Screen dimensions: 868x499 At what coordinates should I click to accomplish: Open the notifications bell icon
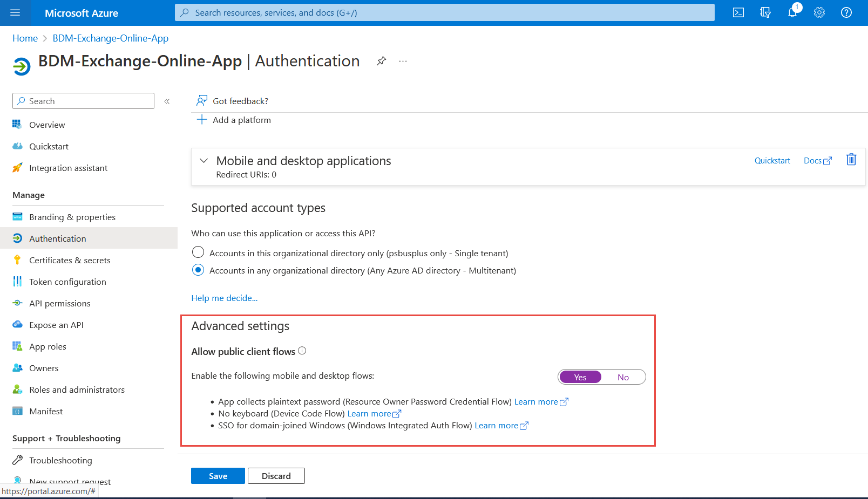pyautogui.click(x=792, y=13)
